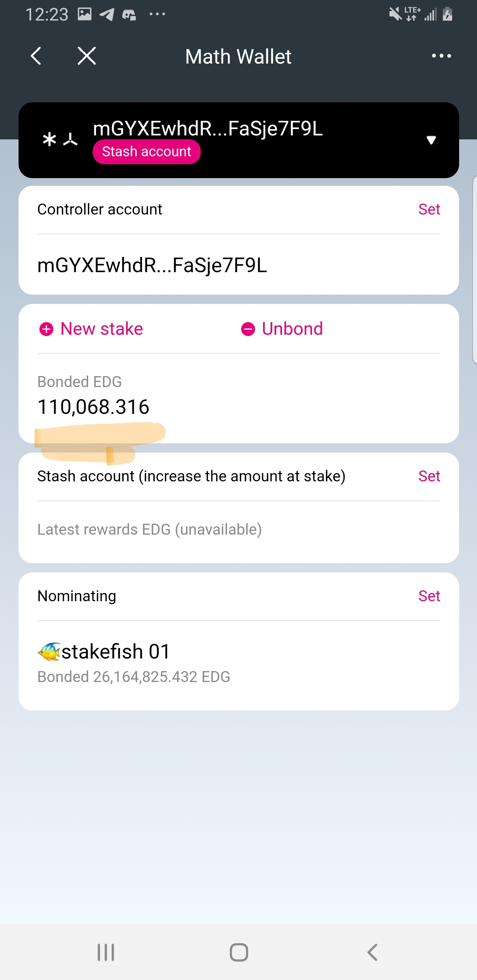
Task: Tap the stakefish fish emoji icon
Action: (49, 651)
